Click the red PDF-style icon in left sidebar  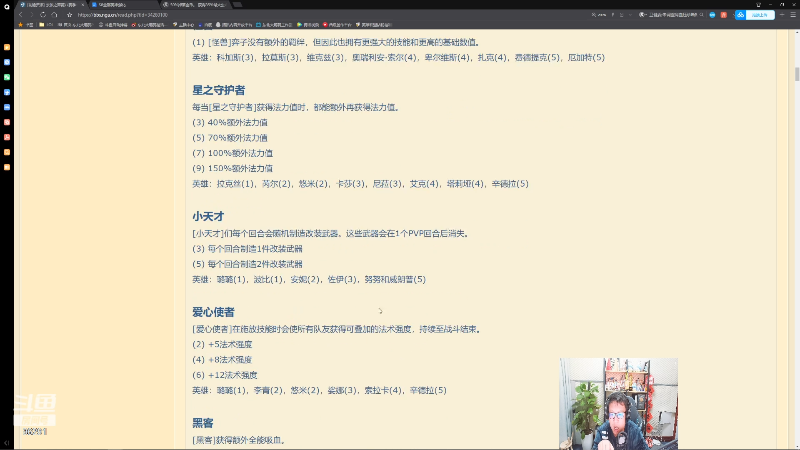coord(7,137)
